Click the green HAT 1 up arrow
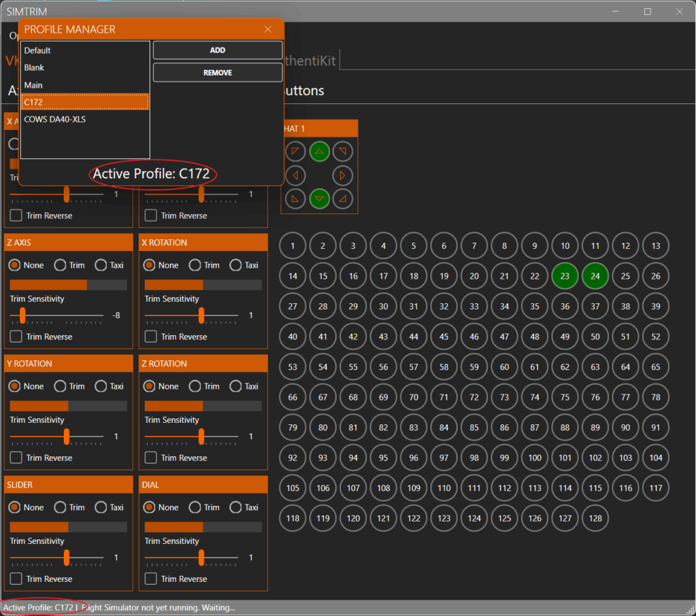The width and height of the screenshot is (696, 616). tap(319, 151)
